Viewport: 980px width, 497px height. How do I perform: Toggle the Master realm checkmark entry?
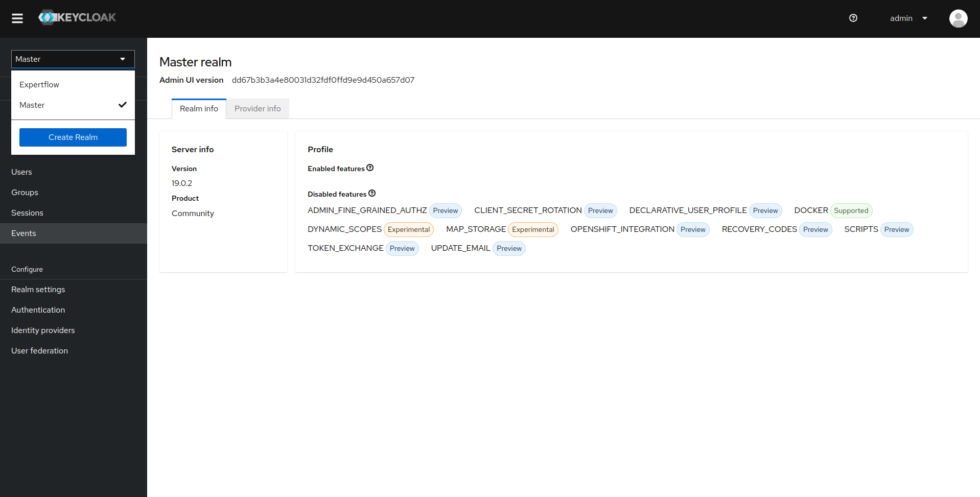pos(73,105)
